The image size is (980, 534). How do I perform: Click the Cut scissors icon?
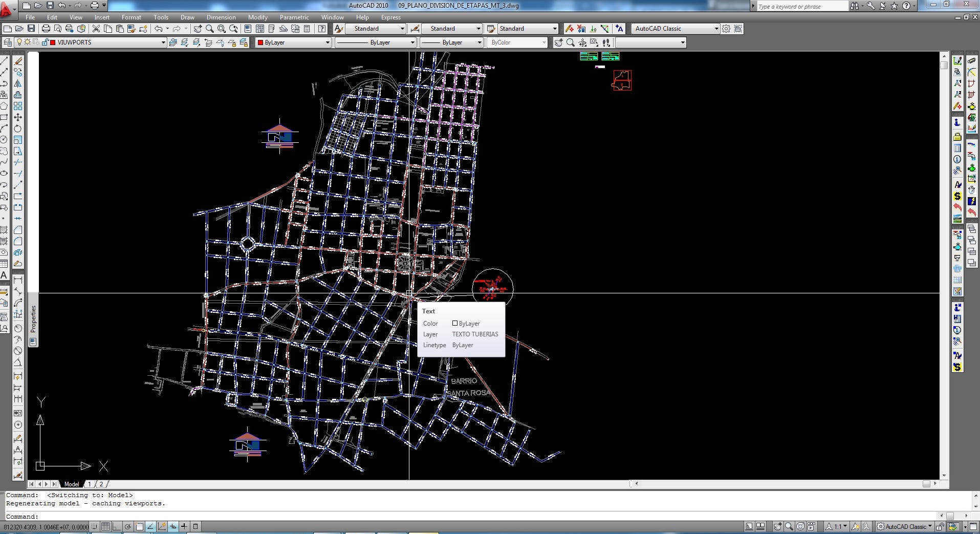pyautogui.click(x=96, y=29)
